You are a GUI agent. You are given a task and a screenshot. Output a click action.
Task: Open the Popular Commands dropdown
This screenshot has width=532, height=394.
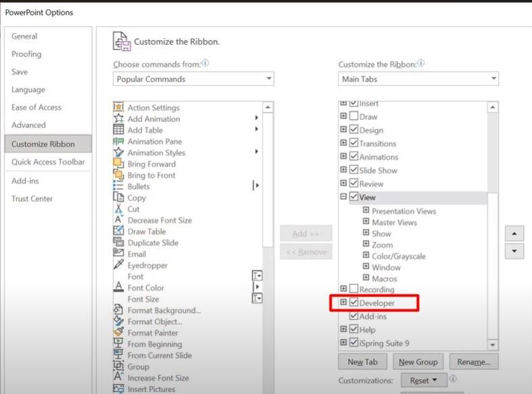(x=194, y=79)
